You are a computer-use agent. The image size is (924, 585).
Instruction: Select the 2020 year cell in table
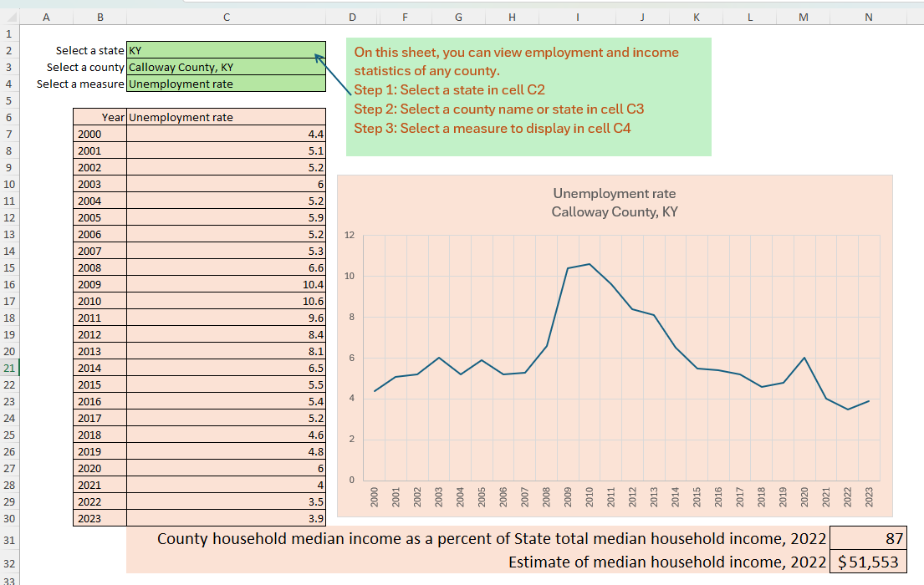point(100,468)
